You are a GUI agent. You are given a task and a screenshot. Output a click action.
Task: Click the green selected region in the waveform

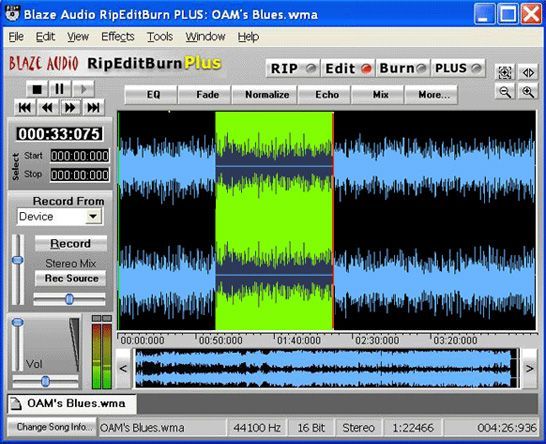click(x=274, y=220)
